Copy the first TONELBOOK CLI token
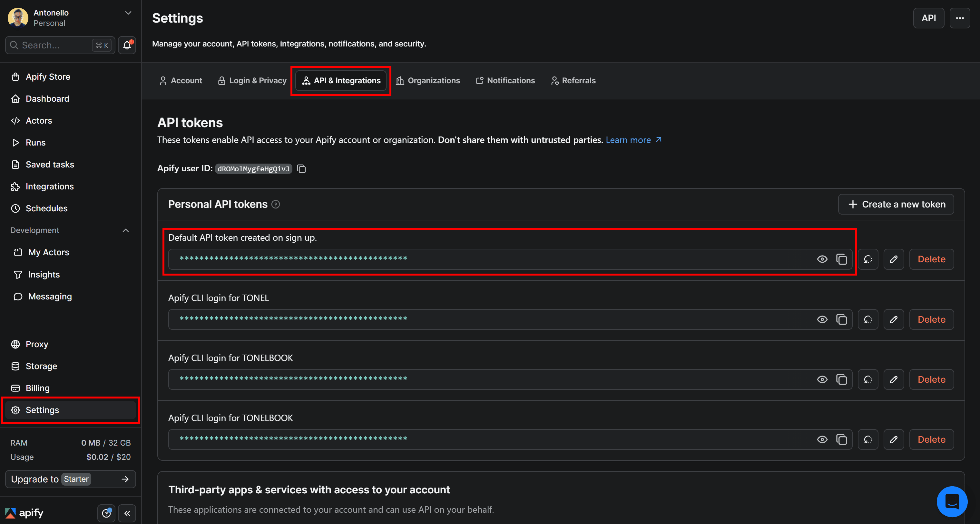The image size is (980, 524). coord(841,379)
